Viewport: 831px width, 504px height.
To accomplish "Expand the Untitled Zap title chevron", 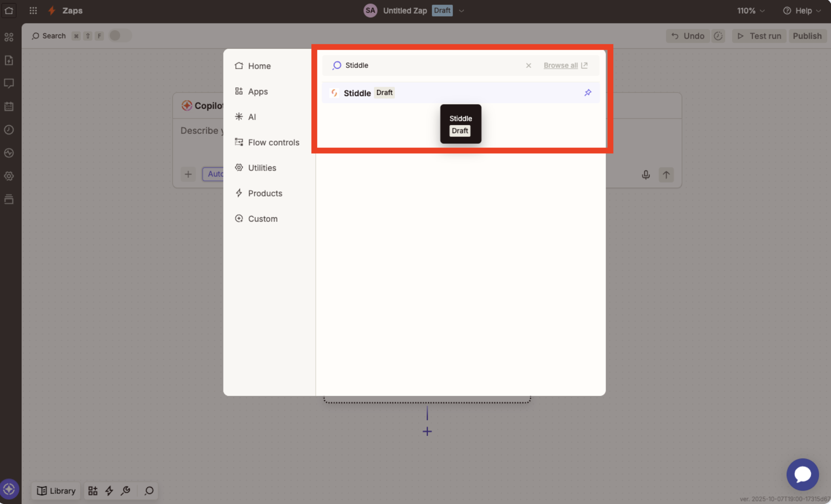I will [x=461, y=11].
